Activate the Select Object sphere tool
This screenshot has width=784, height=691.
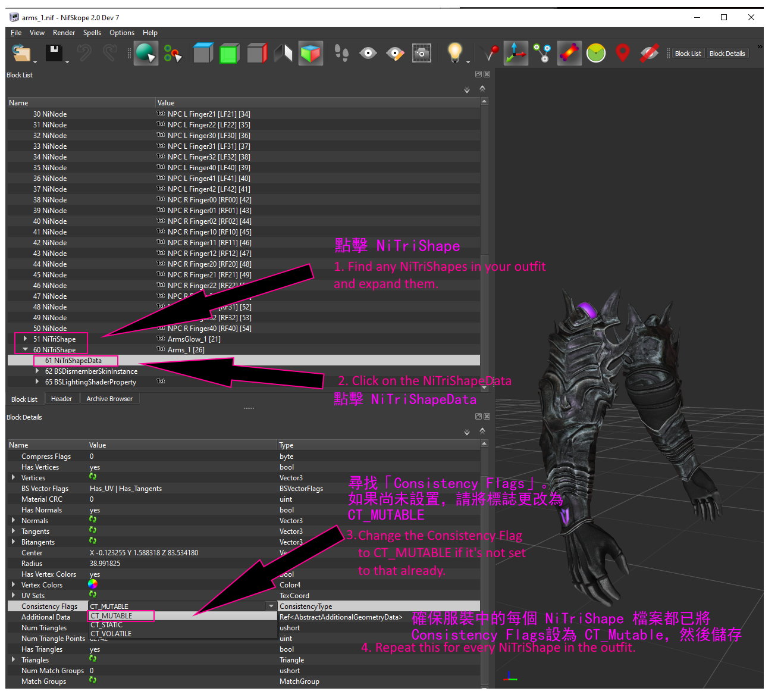click(x=146, y=54)
